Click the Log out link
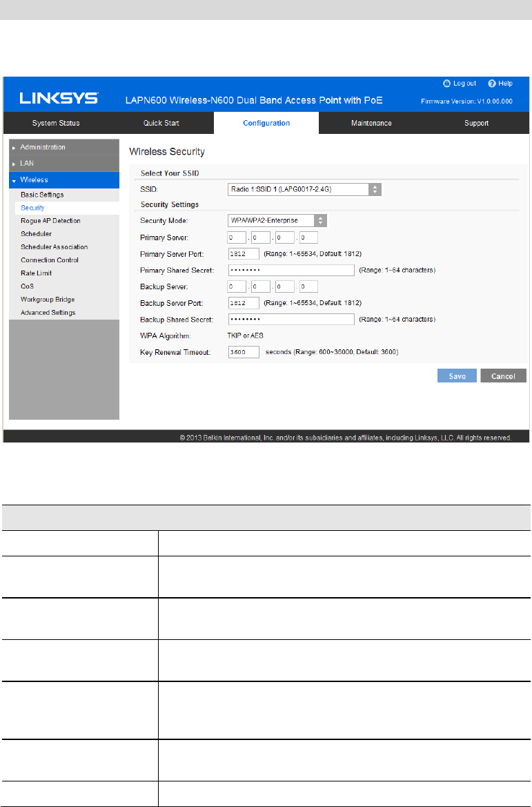532x807 pixels. coord(464,84)
